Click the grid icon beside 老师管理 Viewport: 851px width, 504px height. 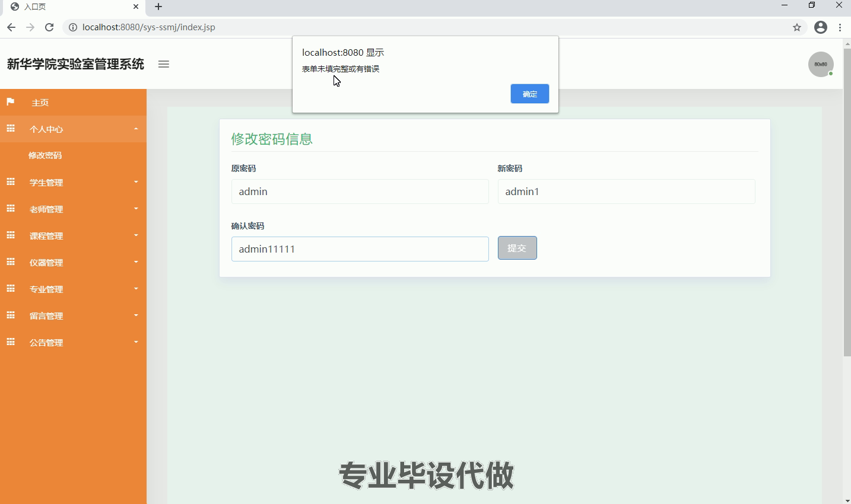pyautogui.click(x=10, y=209)
